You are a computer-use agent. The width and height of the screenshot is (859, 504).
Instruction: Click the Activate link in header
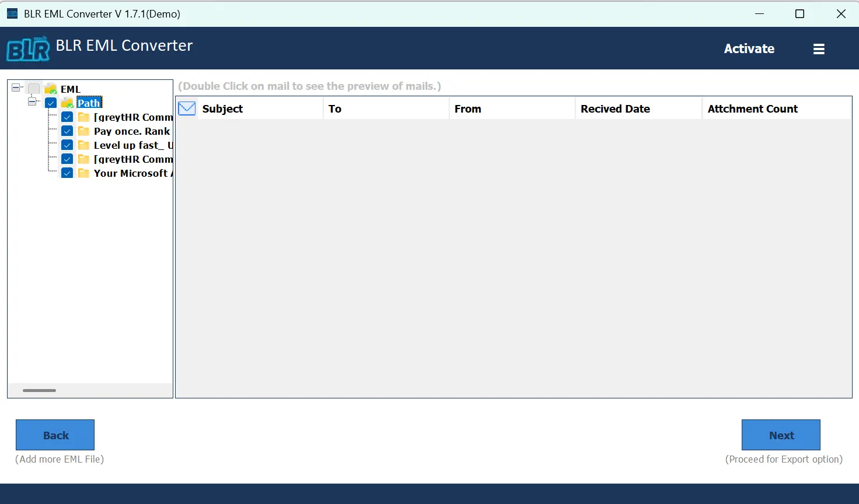(x=749, y=49)
